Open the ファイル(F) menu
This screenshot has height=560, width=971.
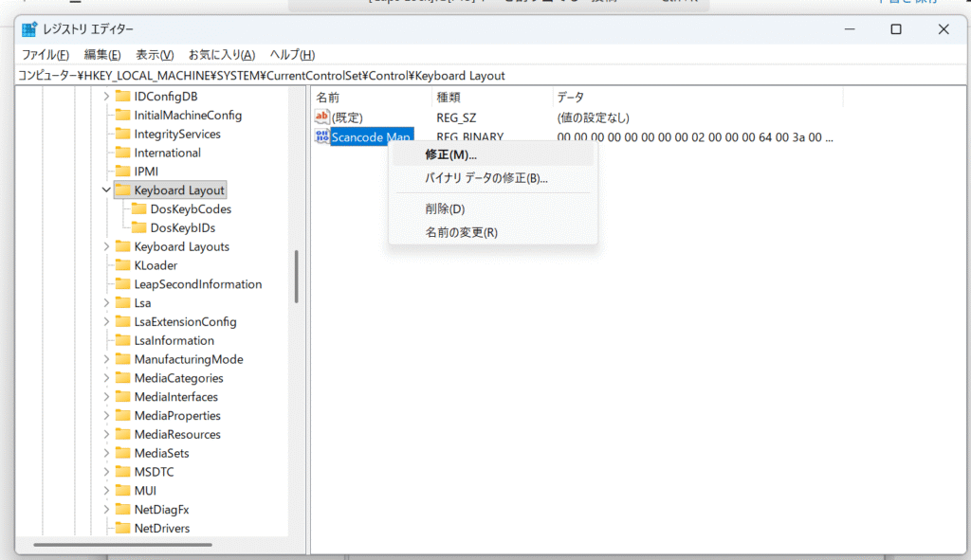tap(46, 55)
